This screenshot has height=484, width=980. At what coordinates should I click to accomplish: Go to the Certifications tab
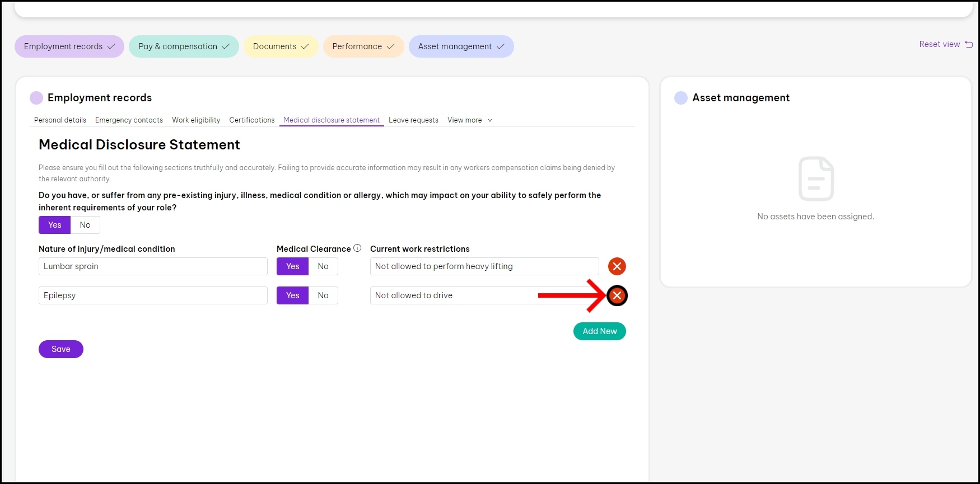251,120
